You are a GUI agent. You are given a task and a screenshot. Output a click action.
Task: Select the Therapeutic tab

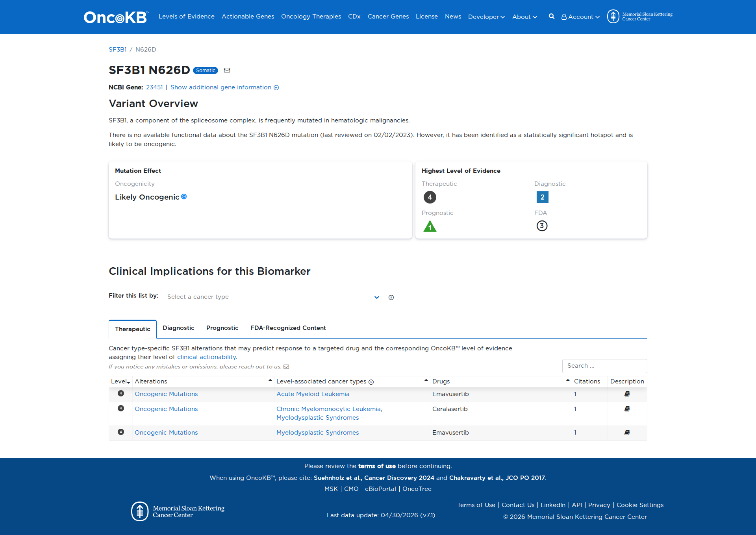pyautogui.click(x=133, y=329)
